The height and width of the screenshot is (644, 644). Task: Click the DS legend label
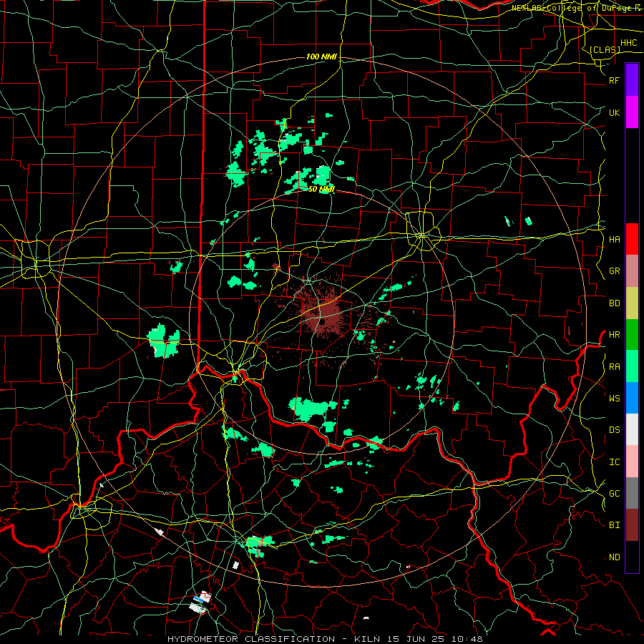[x=614, y=430]
